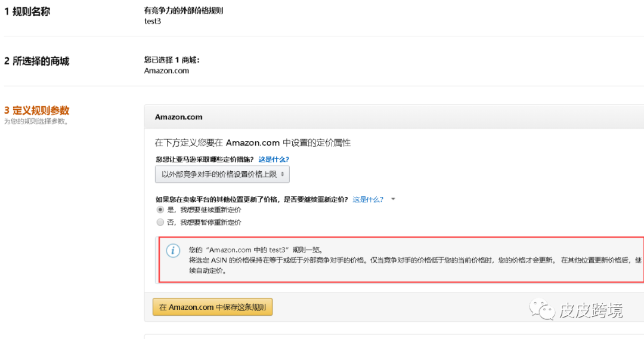This screenshot has height=339, width=644.
Task: Click the '有竞争力的外部价格规则' rule type text
Action: coord(184,11)
